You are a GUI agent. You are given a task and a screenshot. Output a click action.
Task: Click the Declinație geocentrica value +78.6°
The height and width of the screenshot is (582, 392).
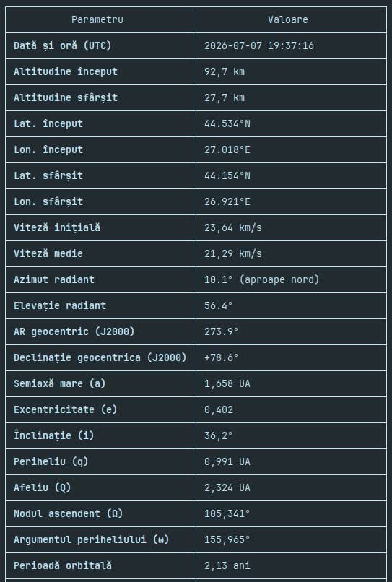click(221, 357)
